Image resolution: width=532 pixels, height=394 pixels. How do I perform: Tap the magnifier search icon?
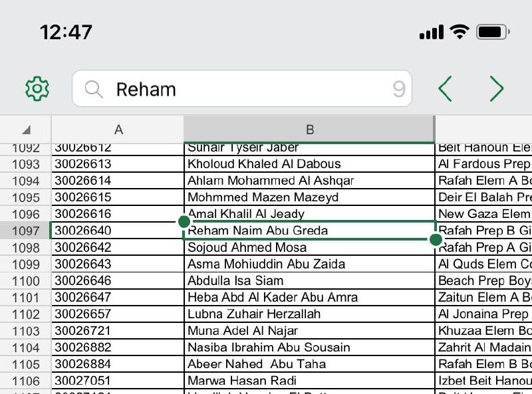coord(94,89)
